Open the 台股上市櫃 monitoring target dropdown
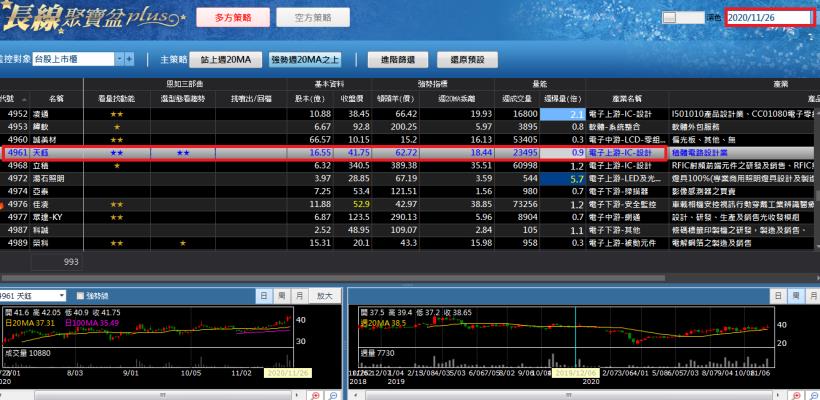 [x=116, y=60]
